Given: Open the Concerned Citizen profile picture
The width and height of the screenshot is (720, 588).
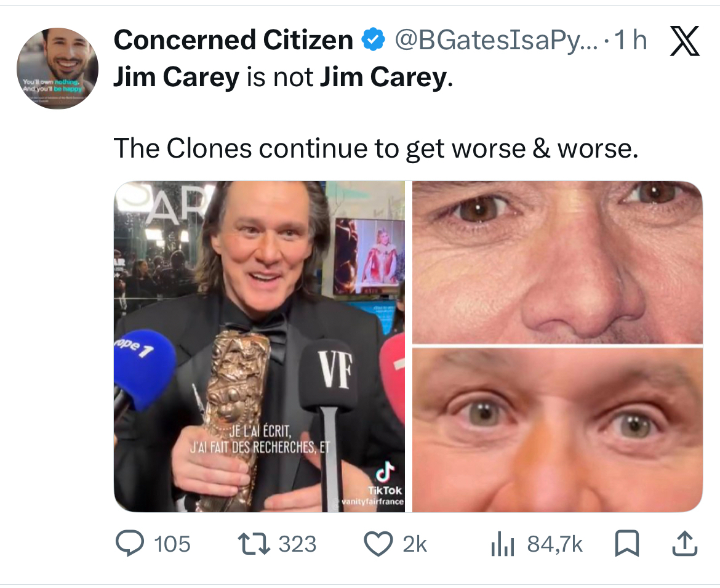Looking at the screenshot, I should 57,68.
